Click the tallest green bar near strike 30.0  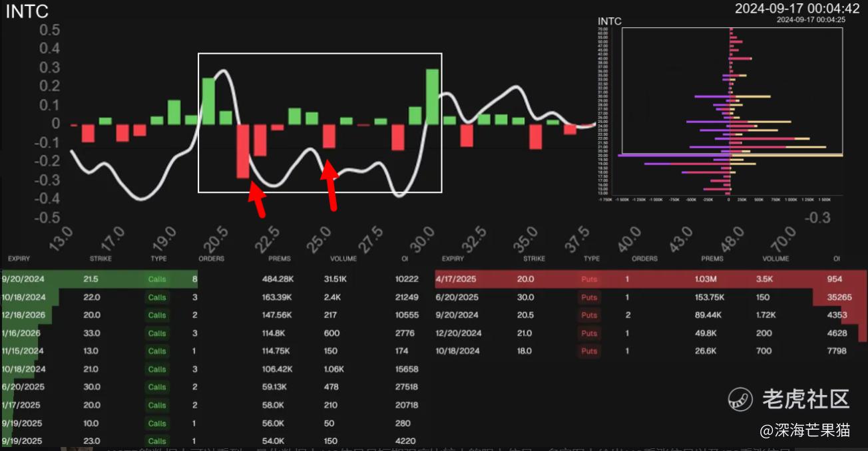tap(433, 97)
